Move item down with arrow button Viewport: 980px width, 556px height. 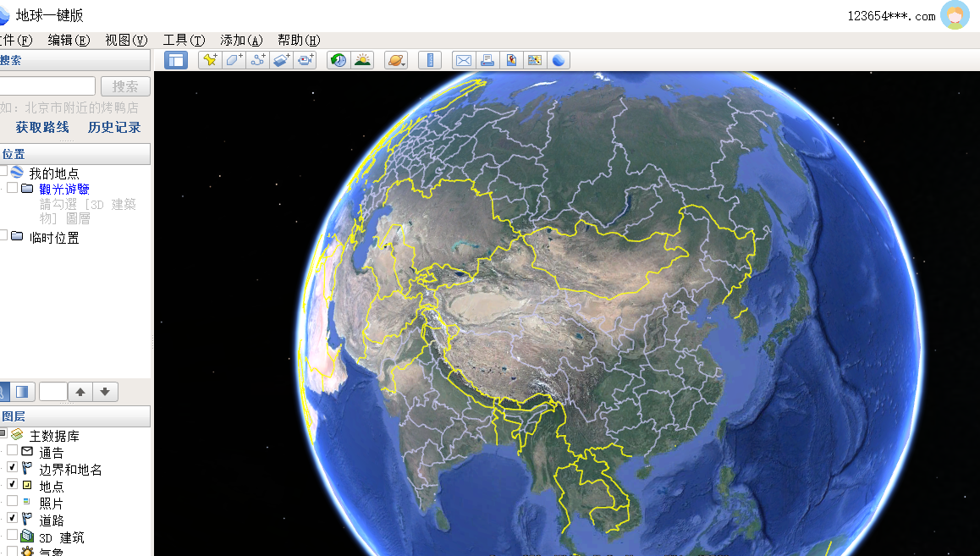(105, 392)
